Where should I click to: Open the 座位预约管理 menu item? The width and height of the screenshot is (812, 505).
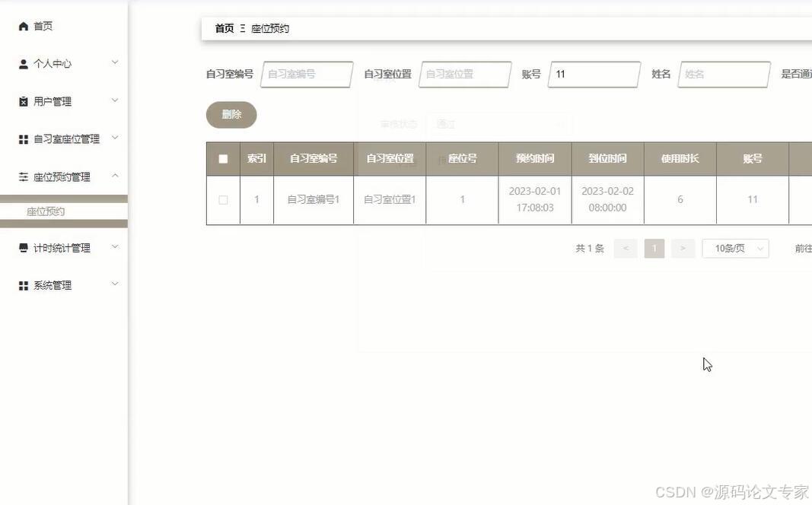pyautogui.click(x=64, y=177)
